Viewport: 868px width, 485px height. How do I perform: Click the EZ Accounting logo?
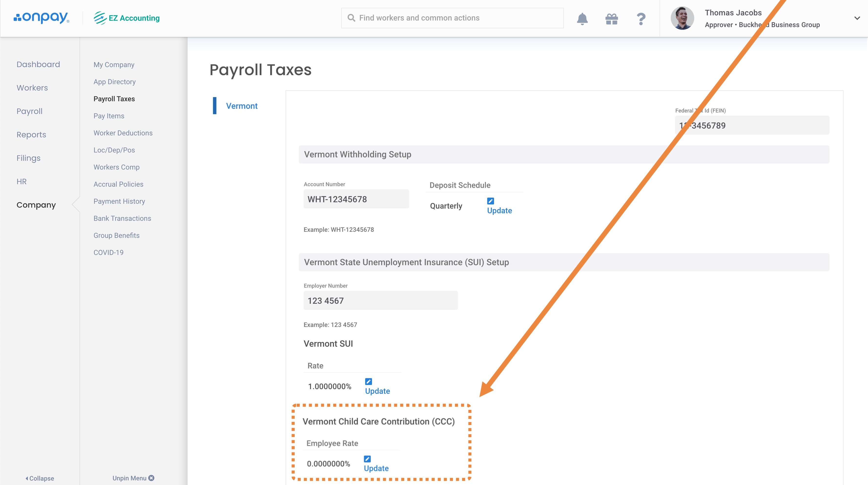pos(127,18)
